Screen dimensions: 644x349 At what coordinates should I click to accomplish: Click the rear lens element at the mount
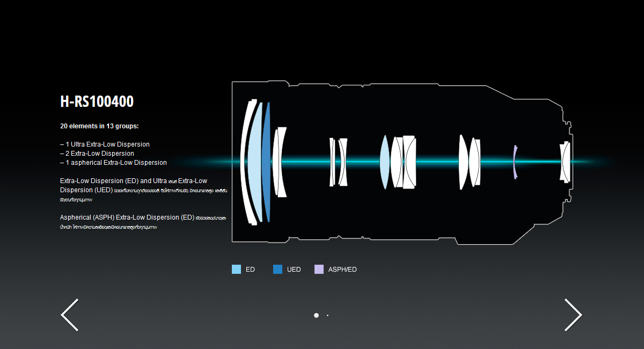[x=564, y=161]
